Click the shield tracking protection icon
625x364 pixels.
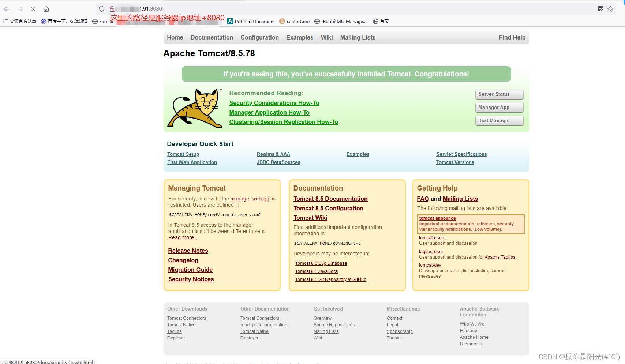click(x=102, y=9)
